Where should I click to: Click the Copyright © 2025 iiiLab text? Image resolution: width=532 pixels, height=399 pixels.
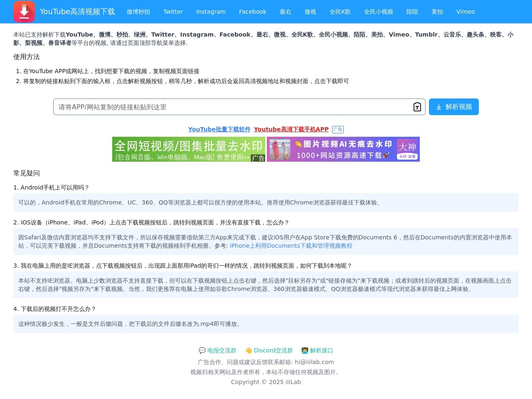pyautogui.click(x=266, y=382)
